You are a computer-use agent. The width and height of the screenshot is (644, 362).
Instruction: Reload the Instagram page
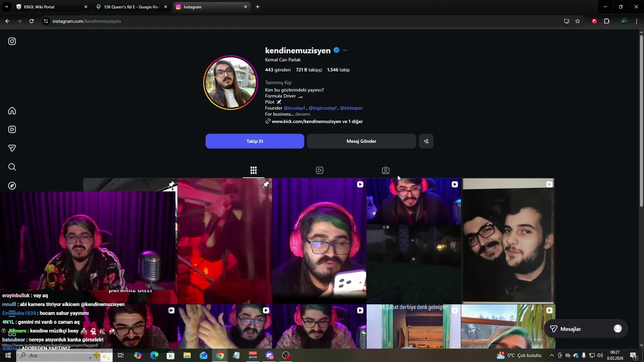click(31, 21)
